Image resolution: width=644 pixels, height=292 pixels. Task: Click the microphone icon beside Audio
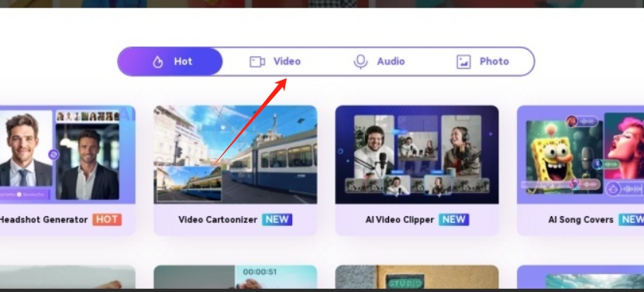point(360,62)
